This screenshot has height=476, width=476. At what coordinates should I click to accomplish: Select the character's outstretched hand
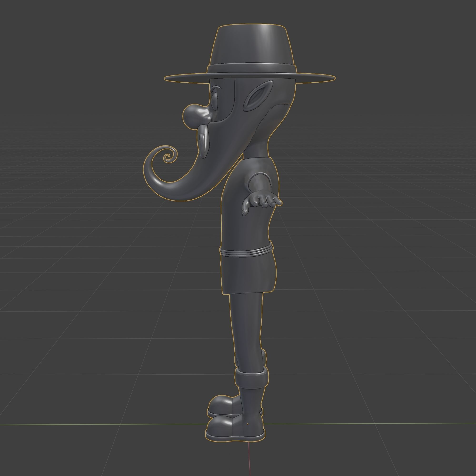coord(262,204)
